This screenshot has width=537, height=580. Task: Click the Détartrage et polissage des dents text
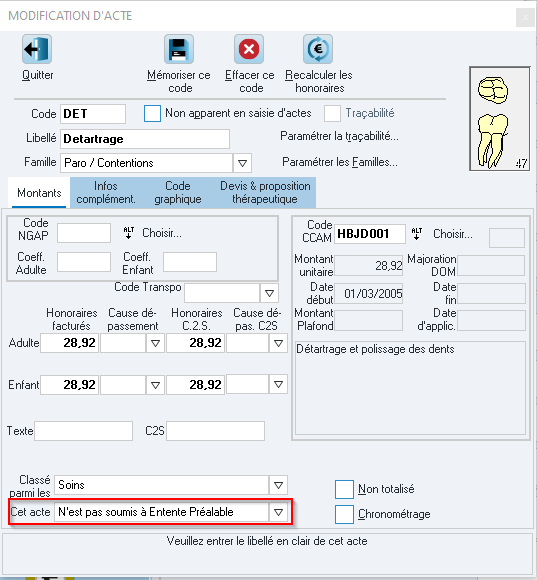point(375,349)
